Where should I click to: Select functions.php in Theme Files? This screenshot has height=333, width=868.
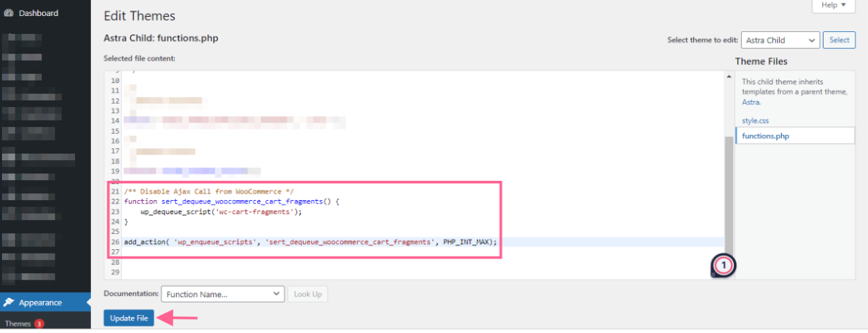[765, 136]
